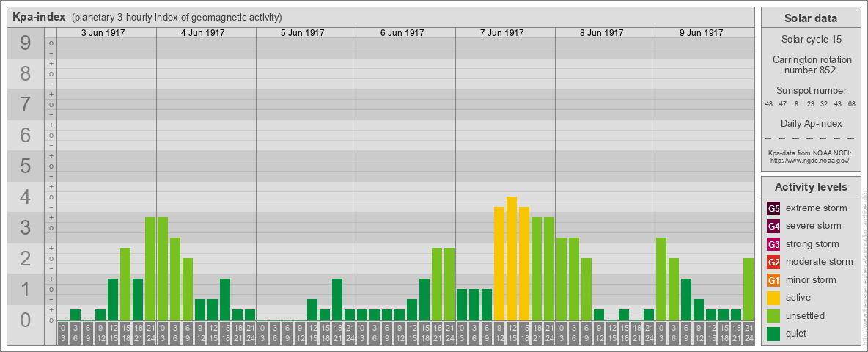Click the 'unsettled' legend label
The image size is (868, 352).
[806, 315]
